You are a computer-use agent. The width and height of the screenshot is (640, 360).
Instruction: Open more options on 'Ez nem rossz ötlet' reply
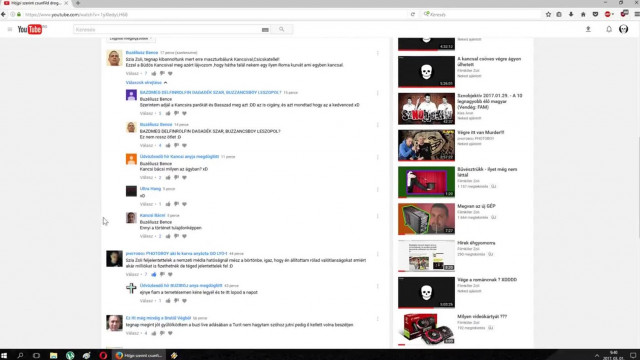378,125
